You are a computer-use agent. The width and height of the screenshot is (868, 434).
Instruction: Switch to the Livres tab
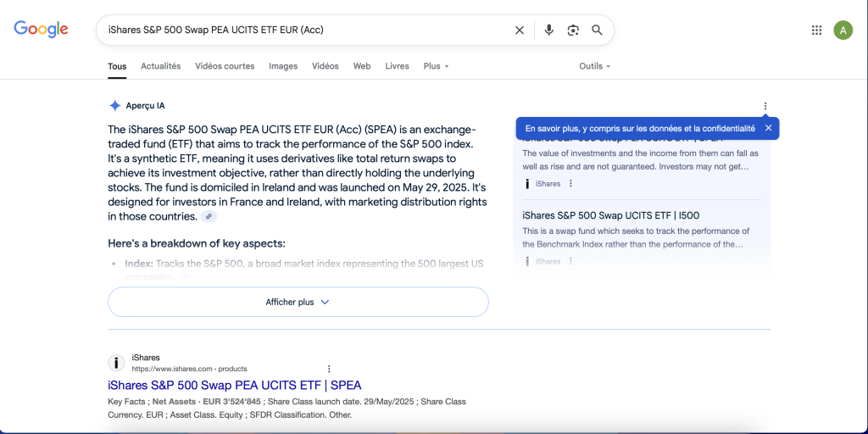tap(397, 66)
